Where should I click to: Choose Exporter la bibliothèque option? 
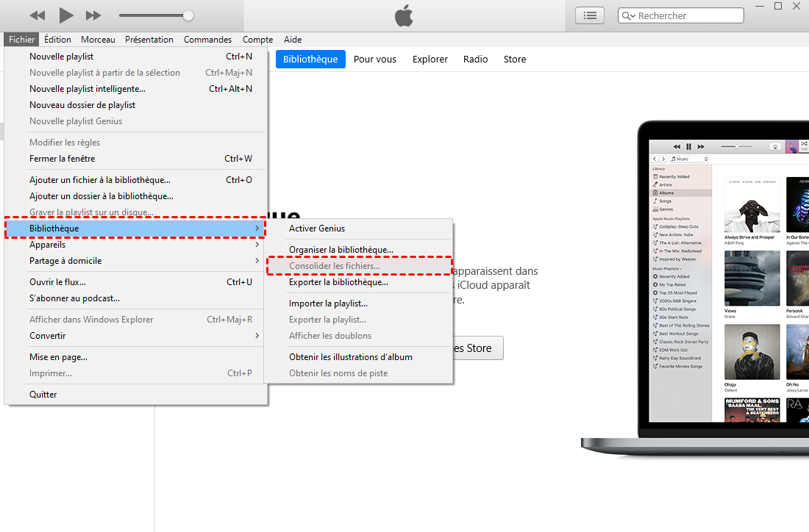[338, 282]
